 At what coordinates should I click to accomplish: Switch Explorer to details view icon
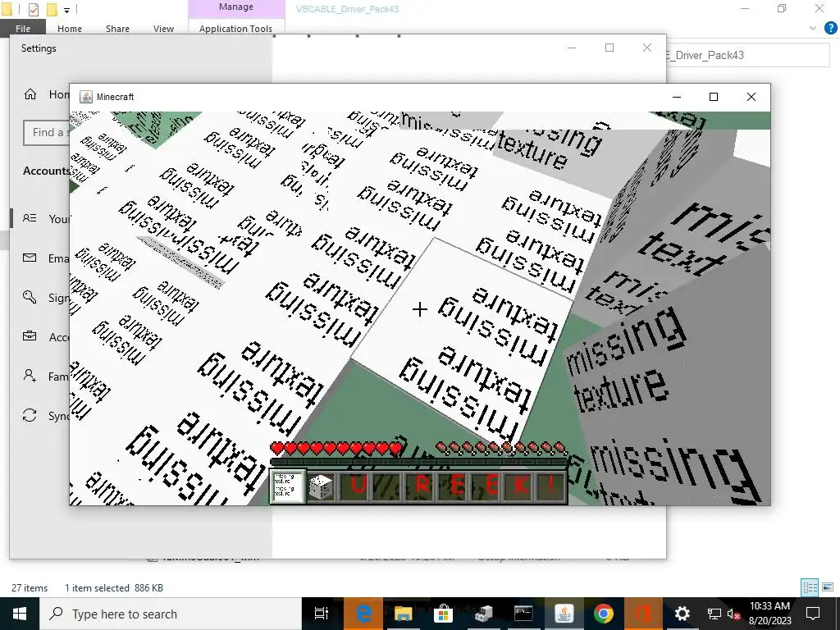point(810,587)
